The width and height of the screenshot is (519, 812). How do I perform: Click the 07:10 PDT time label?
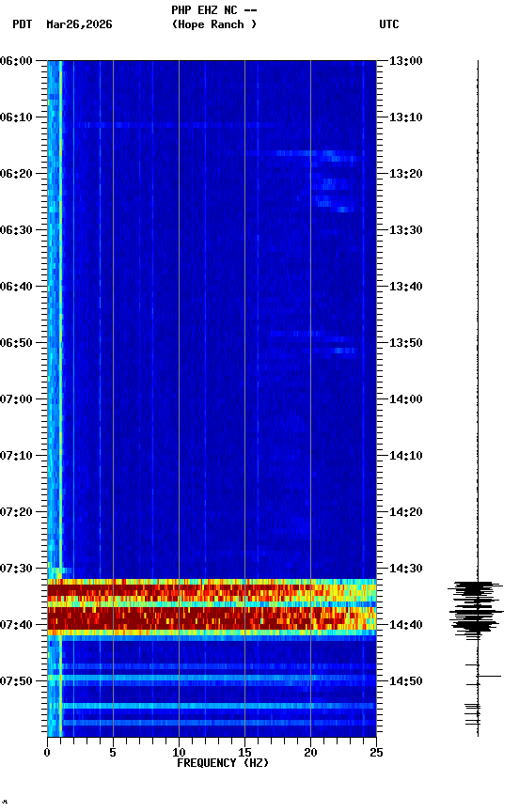click(16, 456)
